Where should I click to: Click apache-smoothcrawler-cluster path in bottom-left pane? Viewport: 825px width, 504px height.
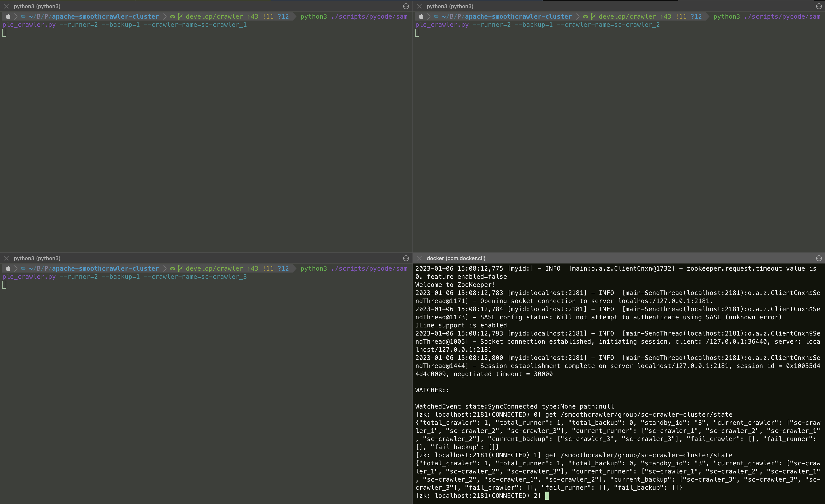point(106,268)
